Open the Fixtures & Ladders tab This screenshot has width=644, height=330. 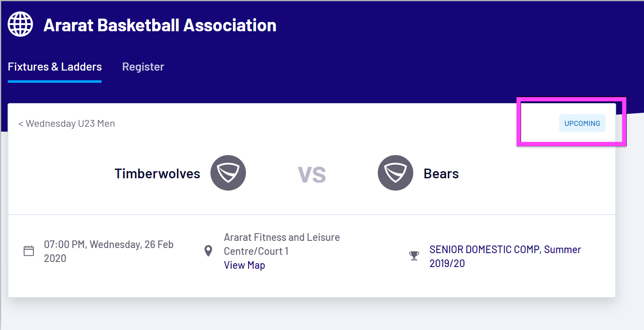[55, 67]
